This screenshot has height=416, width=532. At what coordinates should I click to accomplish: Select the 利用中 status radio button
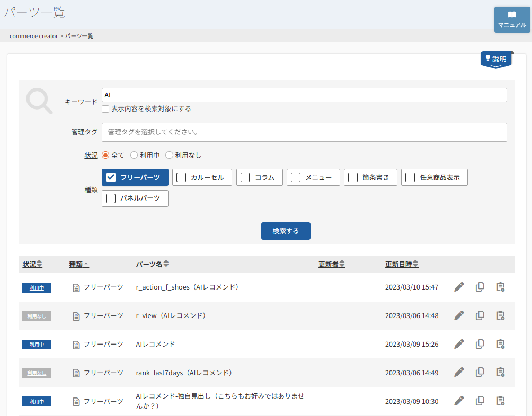134,156
